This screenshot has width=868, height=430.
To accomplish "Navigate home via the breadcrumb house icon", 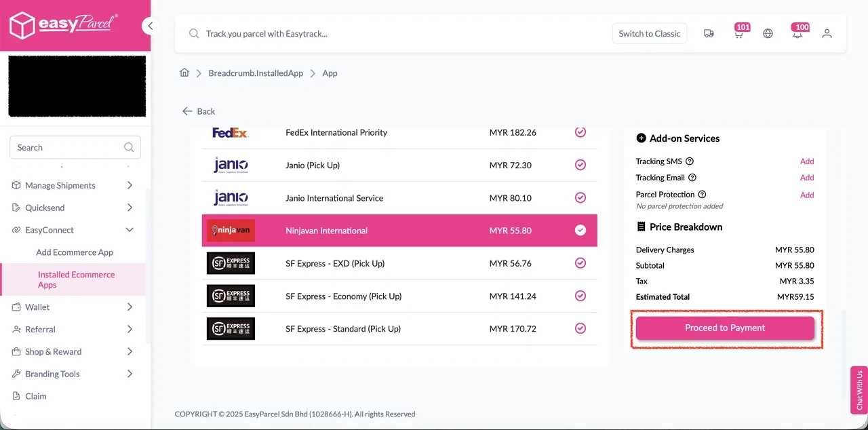I will (184, 73).
